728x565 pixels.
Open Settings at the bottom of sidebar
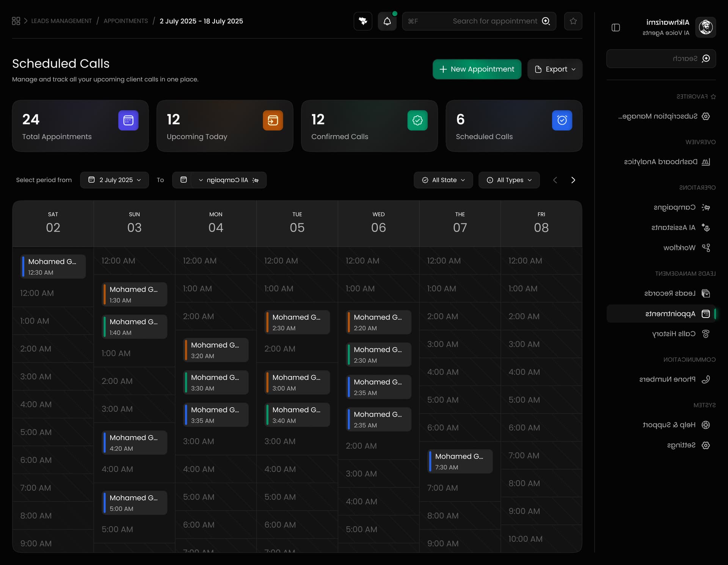tap(681, 445)
